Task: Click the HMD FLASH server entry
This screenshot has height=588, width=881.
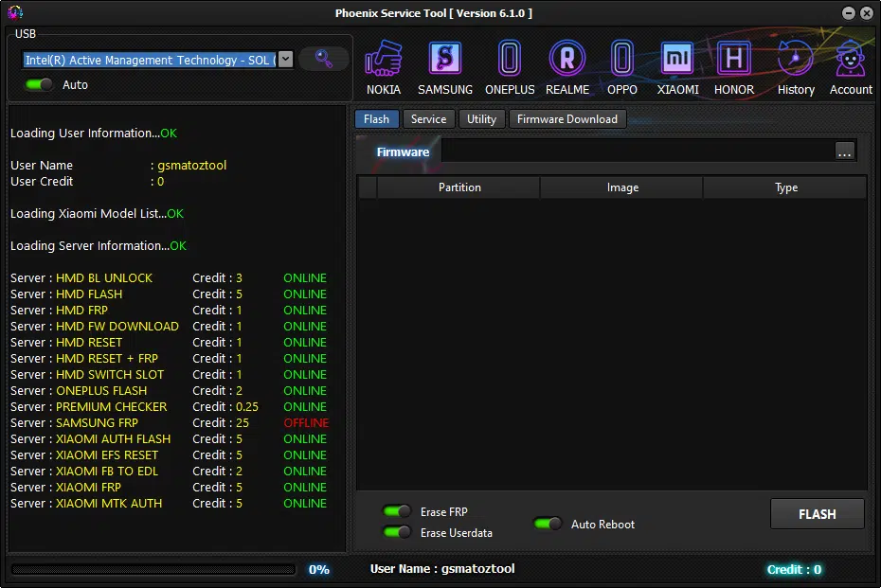Action: 89,294
